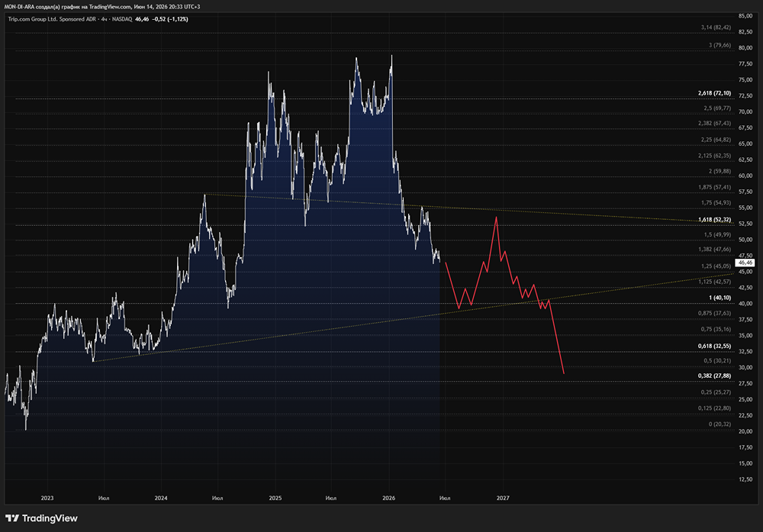The image size is (763, 532).
Task: Click the 50,00 price axis label
Action: (745, 240)
